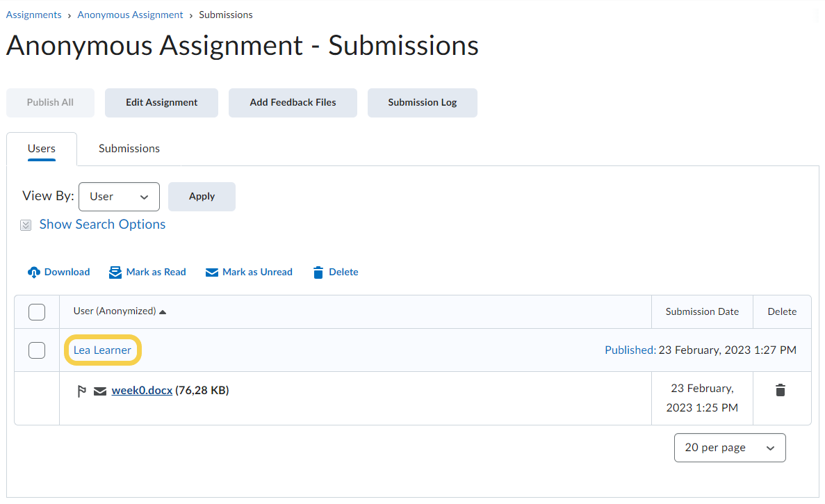
Task: Open the 20 per page dropdown
Action: coord(729,448)
